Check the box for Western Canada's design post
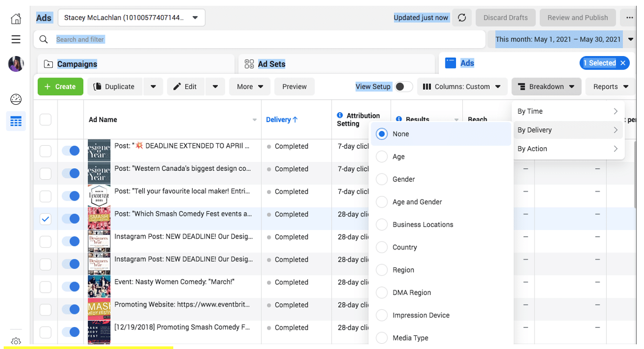The height and width of the screenshot is (349, 644). 46,173
